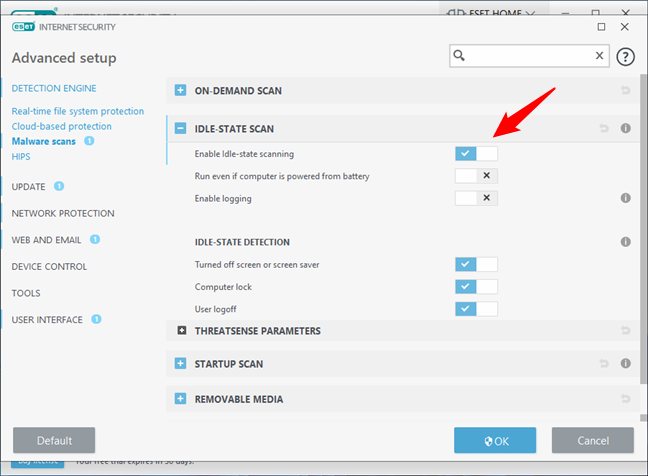This screenshot has width=648, height=476.
Task: Toggle Computer lock detection switch
Action: (x=476, y=287)
